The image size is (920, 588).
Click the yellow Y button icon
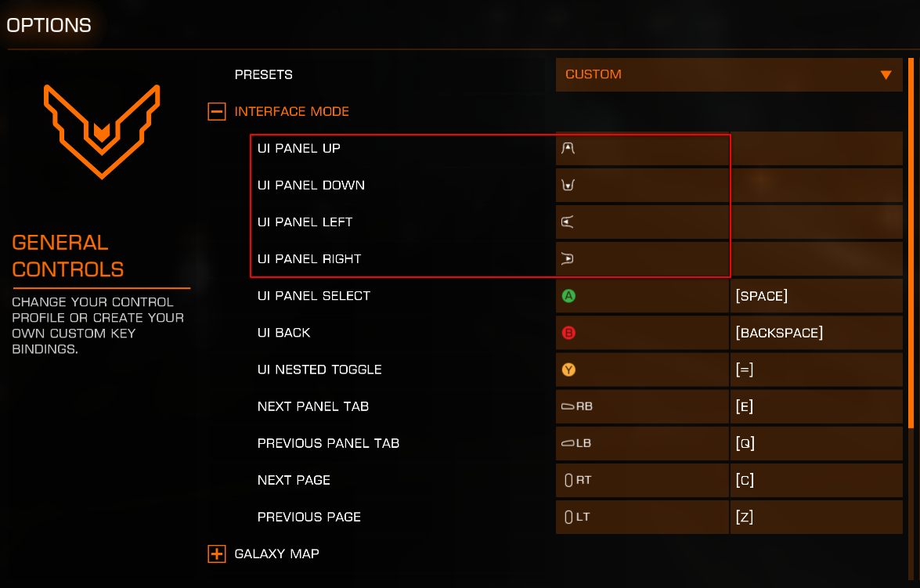(x=568, y=370)
